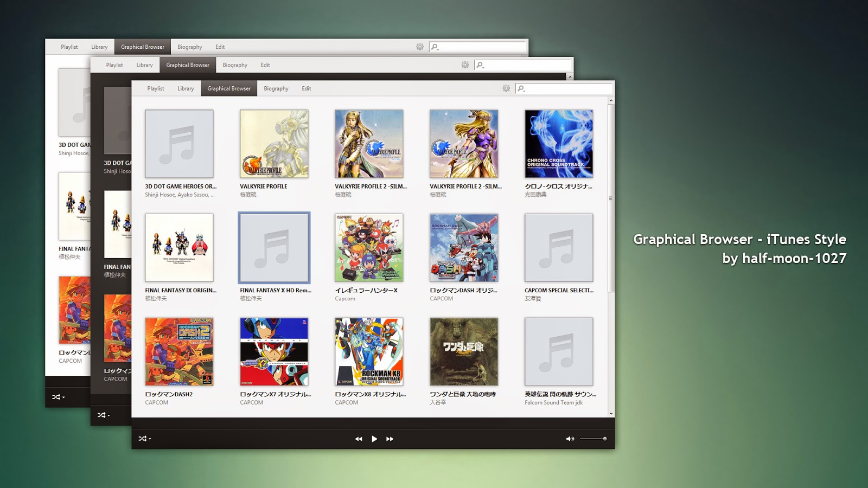This screenshot has width=868, height=488.
Task: Open settings gear in middle window
Action: point(465,65)
